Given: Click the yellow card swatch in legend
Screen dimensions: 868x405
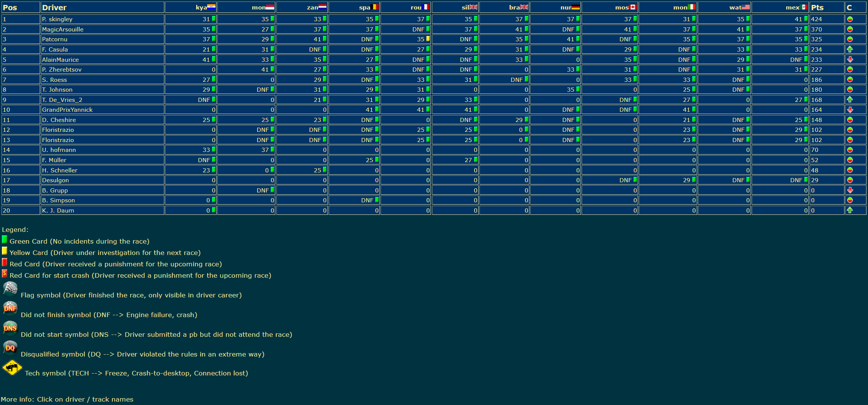Looking at the screenshot, I should pos(5,251).
